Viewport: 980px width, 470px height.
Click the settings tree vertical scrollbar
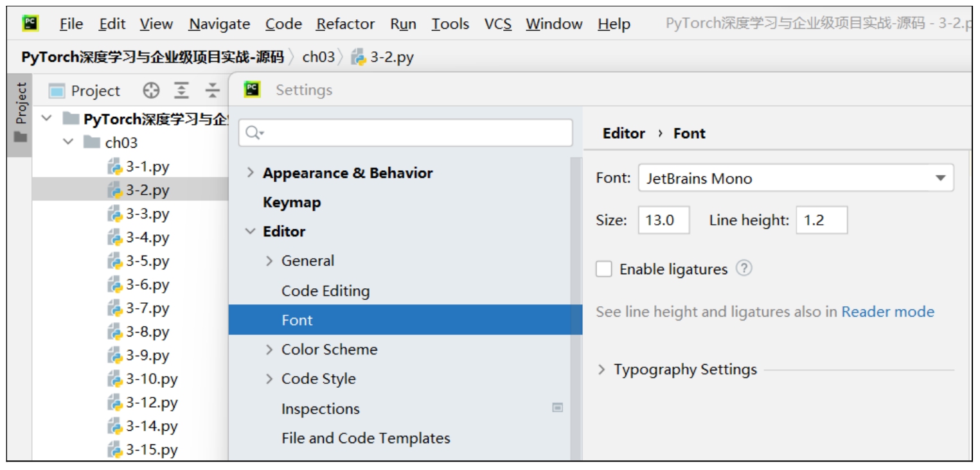576,308
